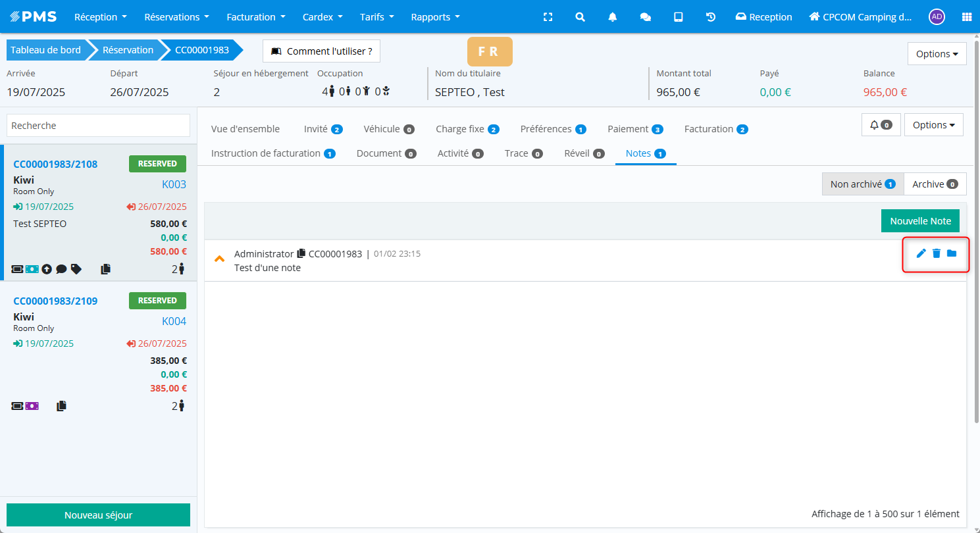Expand the Options dropdown beside the alerts bell
Image resolution: width=980 pixels, height=533 pixels.
[x=933, y=124]
